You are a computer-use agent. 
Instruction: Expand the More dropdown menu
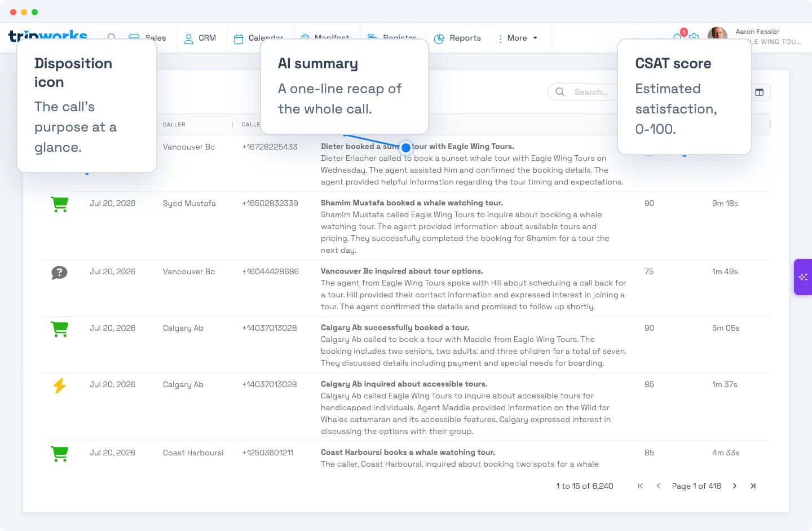518,38
